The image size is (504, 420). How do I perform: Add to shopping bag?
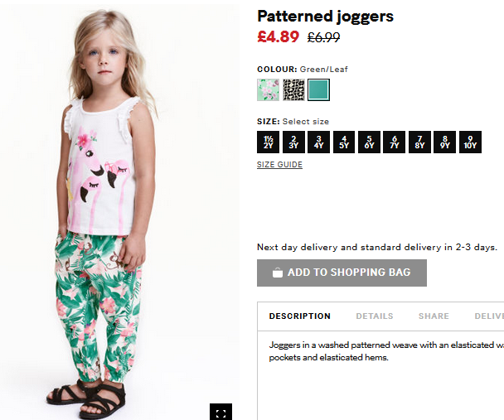click(342, 273)
